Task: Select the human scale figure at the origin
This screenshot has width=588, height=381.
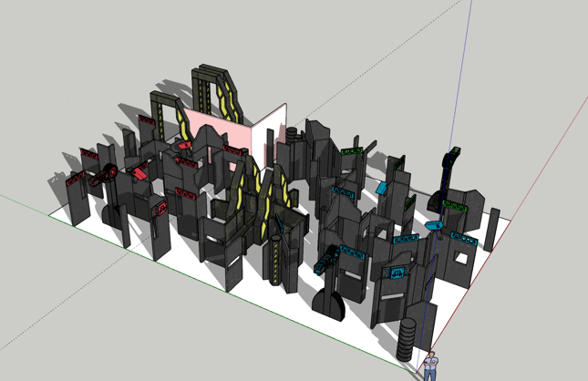Action: pos(431,366)
